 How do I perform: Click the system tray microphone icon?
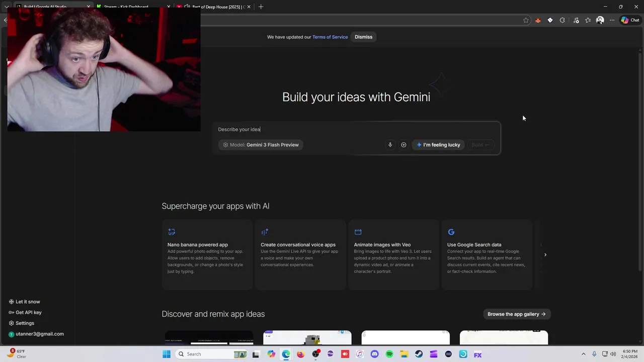click(594, 354)
